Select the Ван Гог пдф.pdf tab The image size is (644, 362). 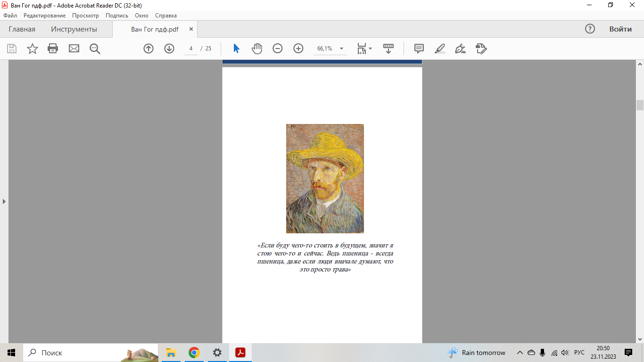point(155,29)
